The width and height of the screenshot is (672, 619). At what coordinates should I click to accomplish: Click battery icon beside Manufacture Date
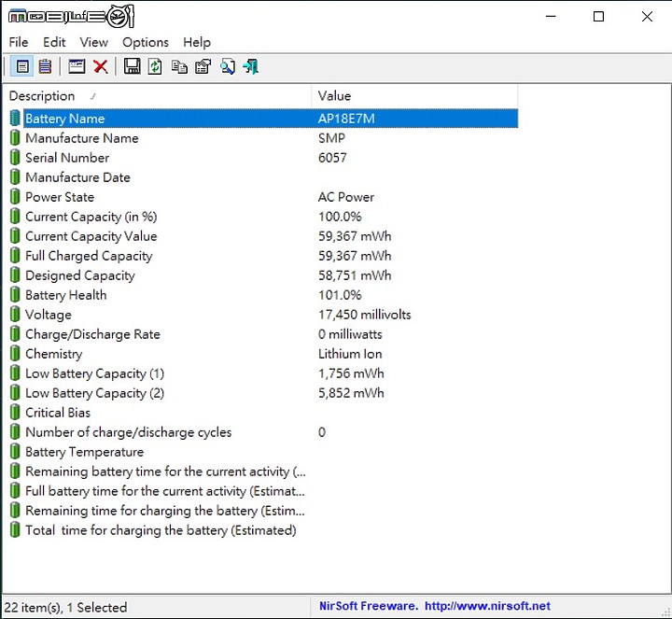coord(15,177)
